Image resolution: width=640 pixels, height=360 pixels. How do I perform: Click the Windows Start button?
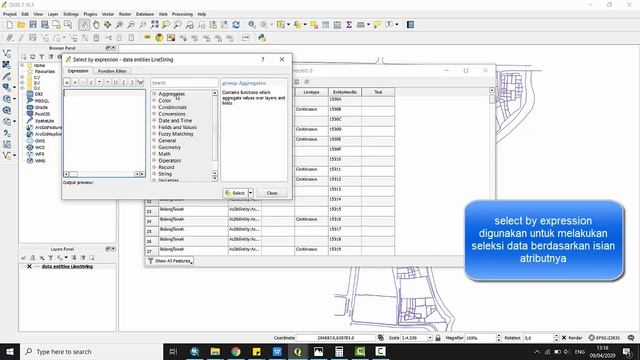(x=10, y=351)
